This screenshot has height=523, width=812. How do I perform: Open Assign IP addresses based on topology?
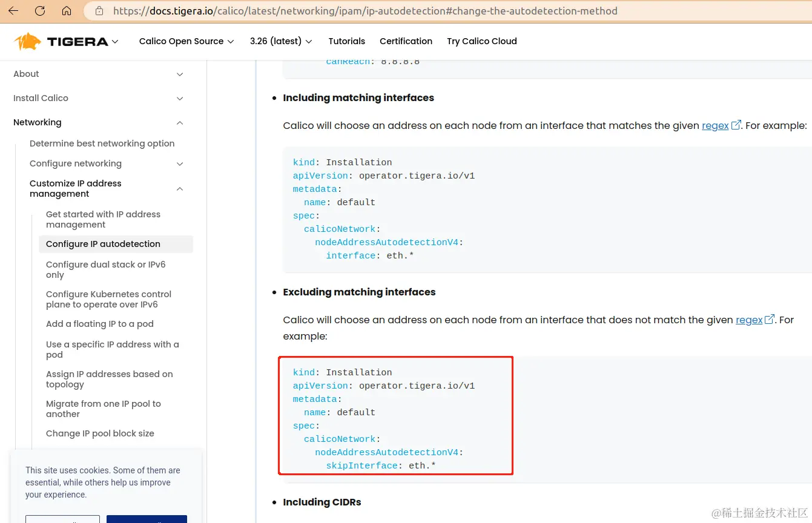click(110, 379)
